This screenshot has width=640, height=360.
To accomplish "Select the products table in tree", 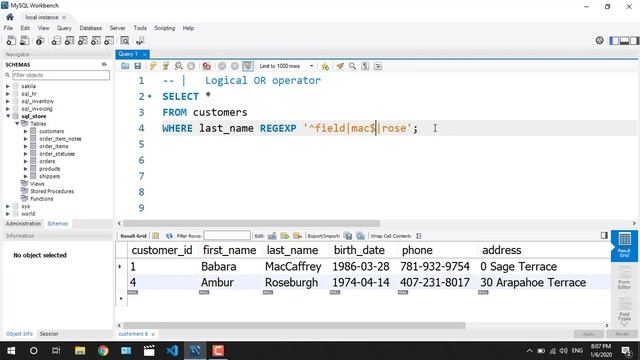I will 50,169.
